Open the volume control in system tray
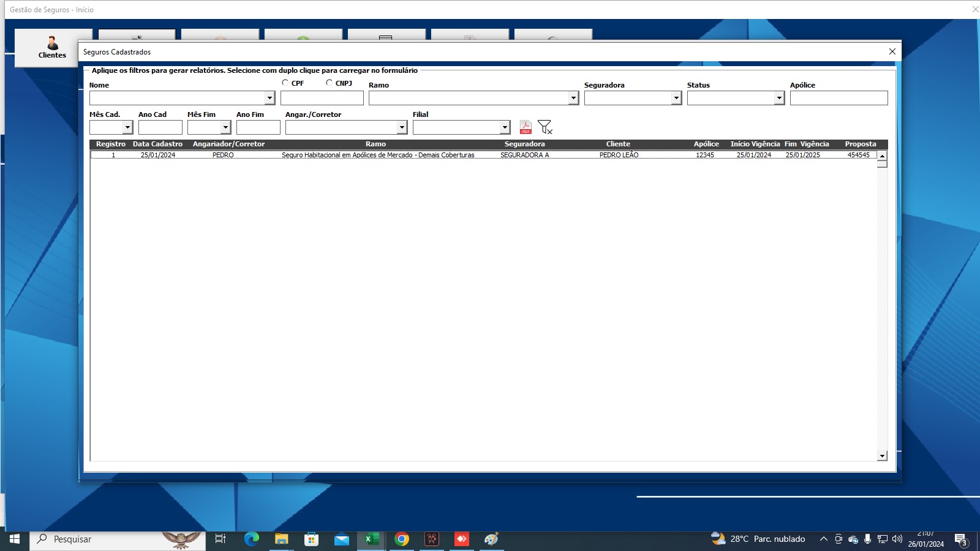The width and height of the screenshot is (980, 551). pos(897,539)
